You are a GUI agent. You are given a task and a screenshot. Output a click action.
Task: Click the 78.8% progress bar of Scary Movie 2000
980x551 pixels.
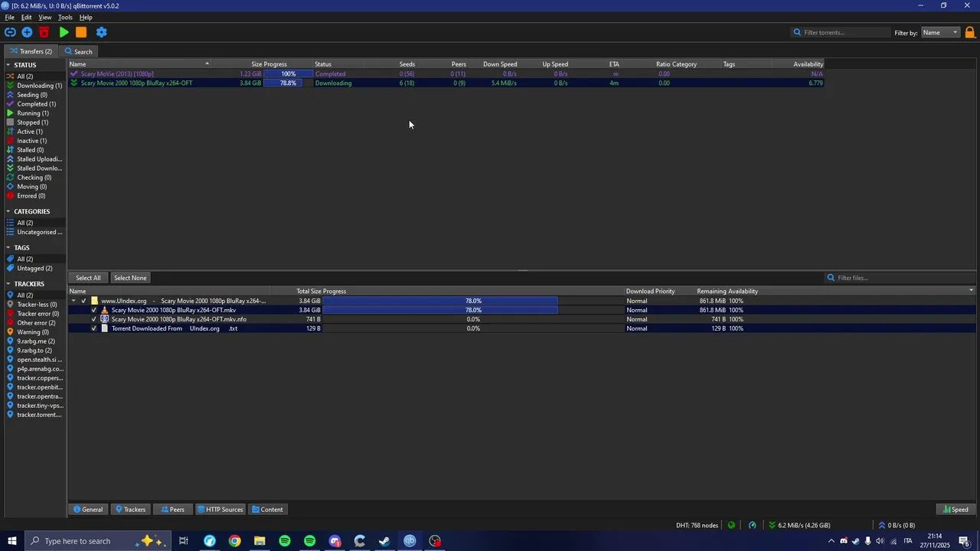point(288,83)
